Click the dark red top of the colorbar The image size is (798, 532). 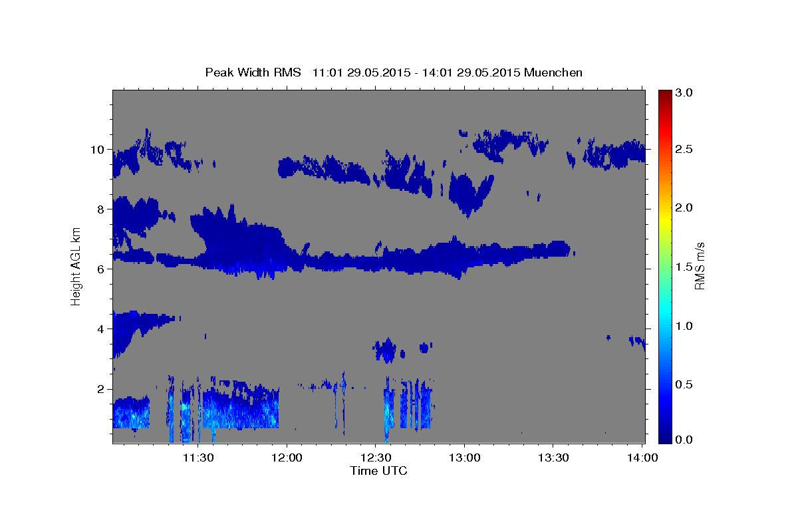pos(665,94)
